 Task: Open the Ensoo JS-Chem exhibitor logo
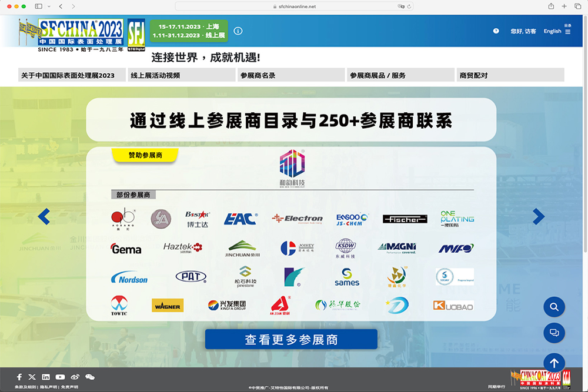pyautogui.click(x=352, y=219)
